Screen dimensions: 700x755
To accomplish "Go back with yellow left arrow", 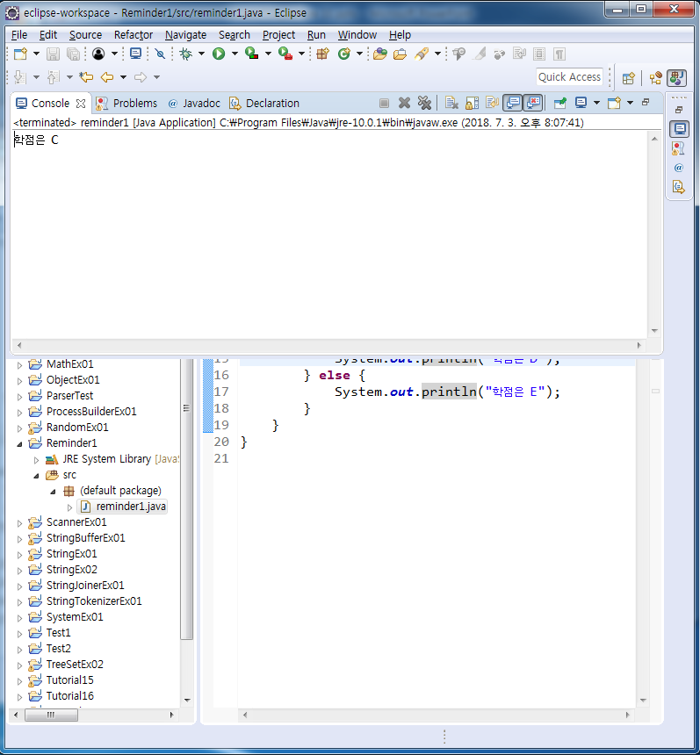I will (x=107, y=77).
